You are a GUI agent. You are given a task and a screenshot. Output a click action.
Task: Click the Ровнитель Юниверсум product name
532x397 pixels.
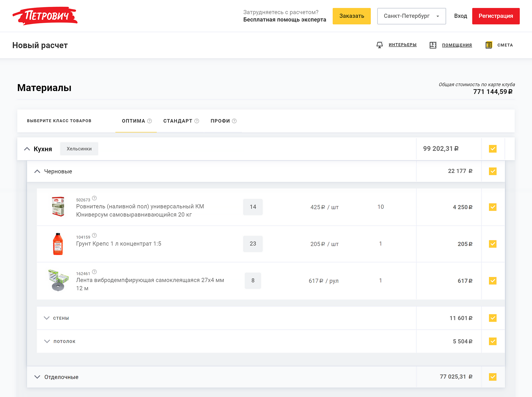pyautogui.click(x=140, y=210)
